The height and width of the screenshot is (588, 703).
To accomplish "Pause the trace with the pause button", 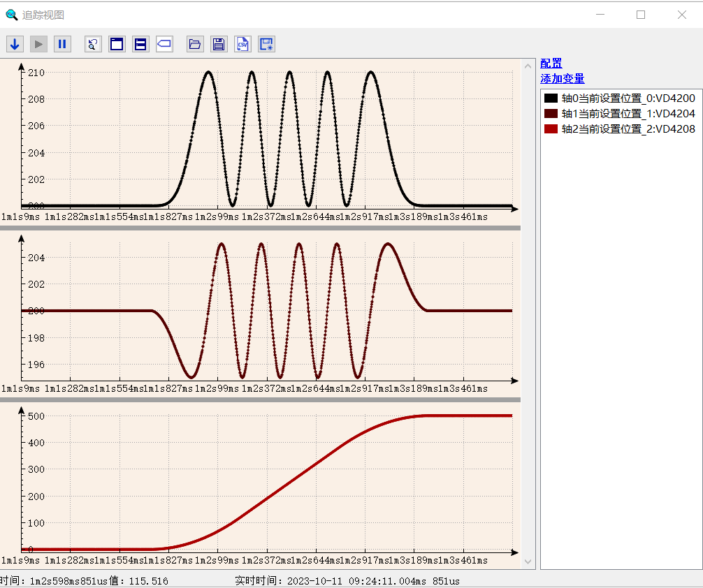I will click(62, 44).
